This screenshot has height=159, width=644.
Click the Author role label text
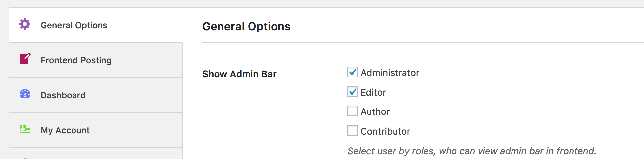[x=375, y=111]
